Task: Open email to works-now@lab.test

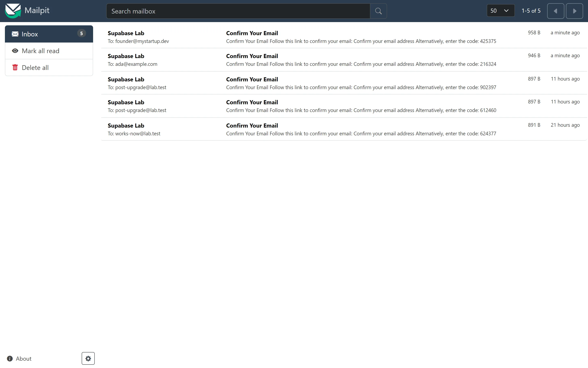Action: click(x=344, y=129)
